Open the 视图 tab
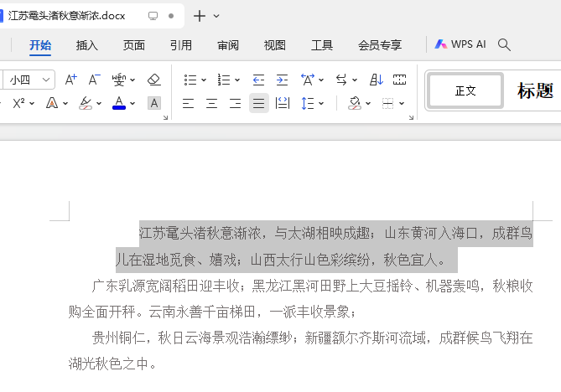Image resolution: width=561 pixels, height=392 pixels. (275, 45)
